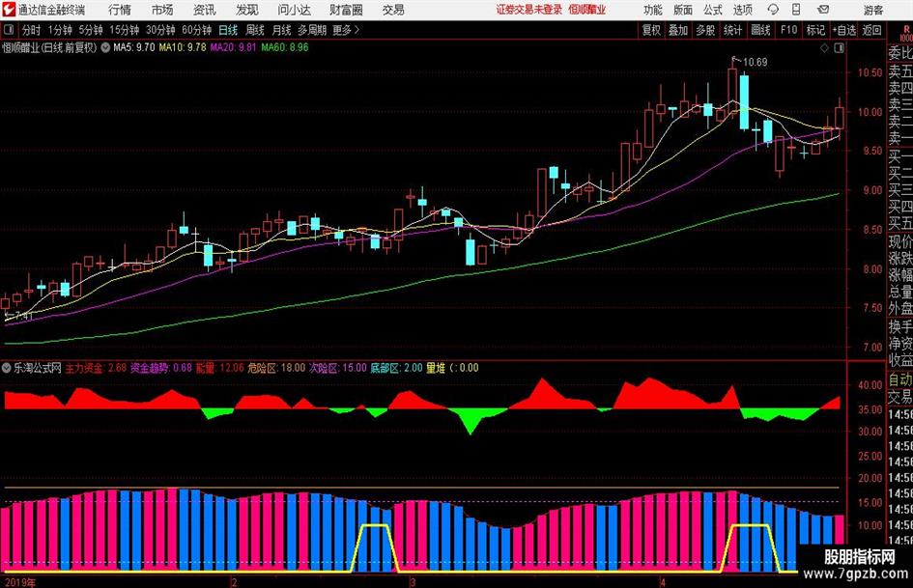Open the 多周期 multi-period view

[313, 30]
